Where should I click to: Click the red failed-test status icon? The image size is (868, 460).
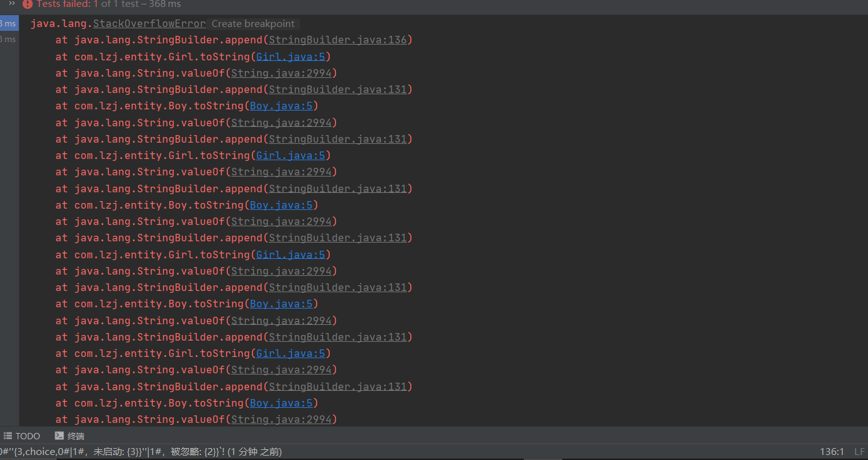pos(28,4)
